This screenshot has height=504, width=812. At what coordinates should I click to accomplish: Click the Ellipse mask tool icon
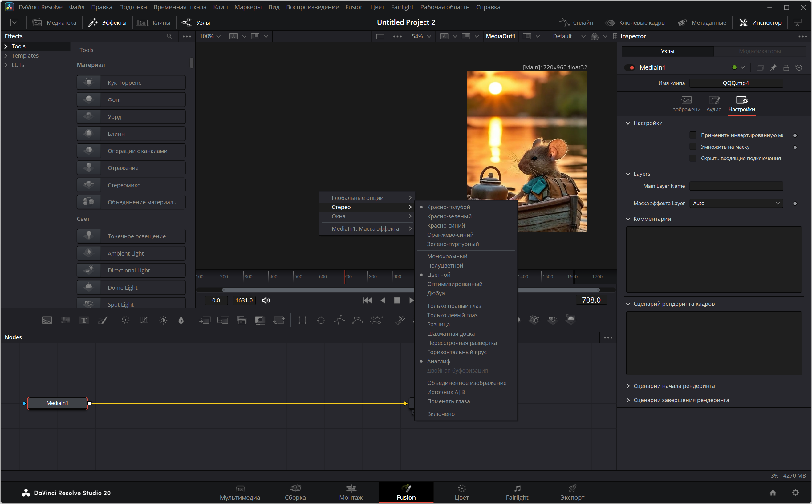(321, 320)
